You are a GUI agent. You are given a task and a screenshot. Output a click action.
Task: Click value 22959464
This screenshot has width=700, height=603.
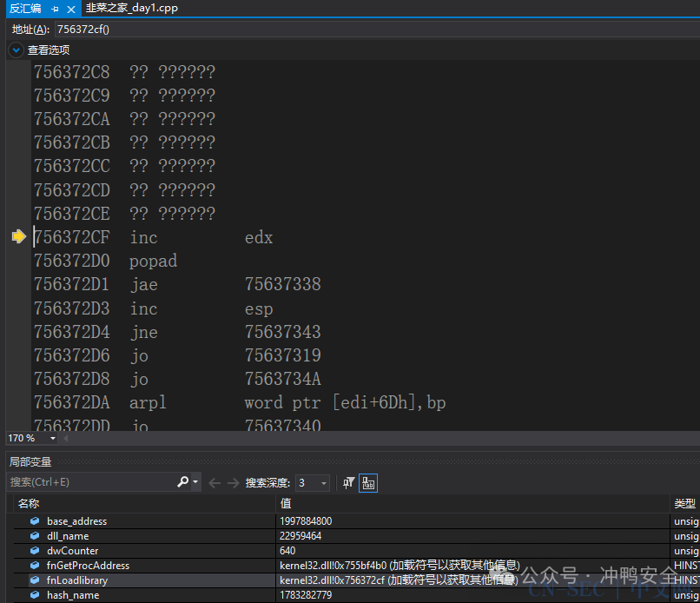[x=300, y=536]
